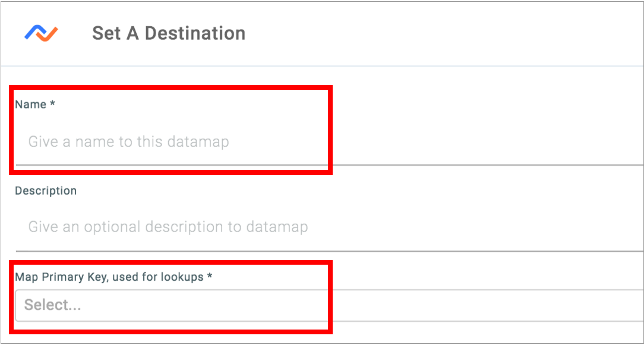Click the empty header area beside the title

pyautogui.click(x=444, y=33)
